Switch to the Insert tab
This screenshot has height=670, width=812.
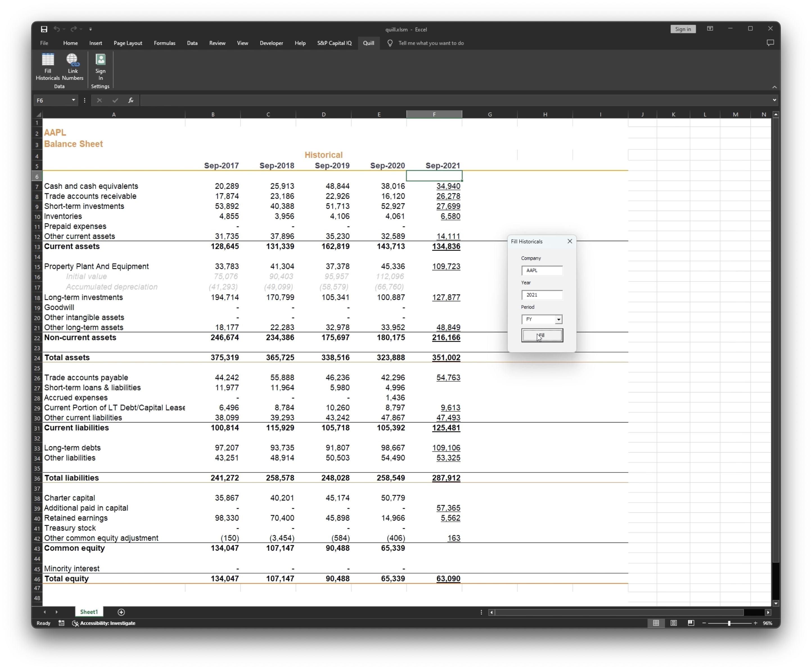click(96, 43)
